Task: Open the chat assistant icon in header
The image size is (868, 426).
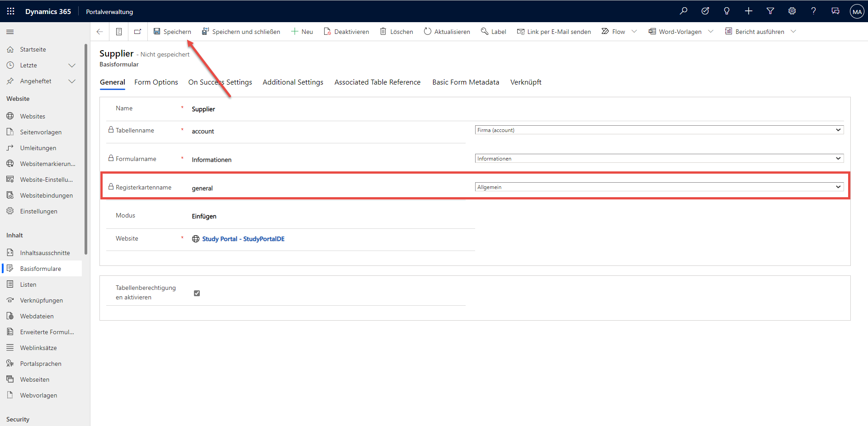Action: coord(835,11)
